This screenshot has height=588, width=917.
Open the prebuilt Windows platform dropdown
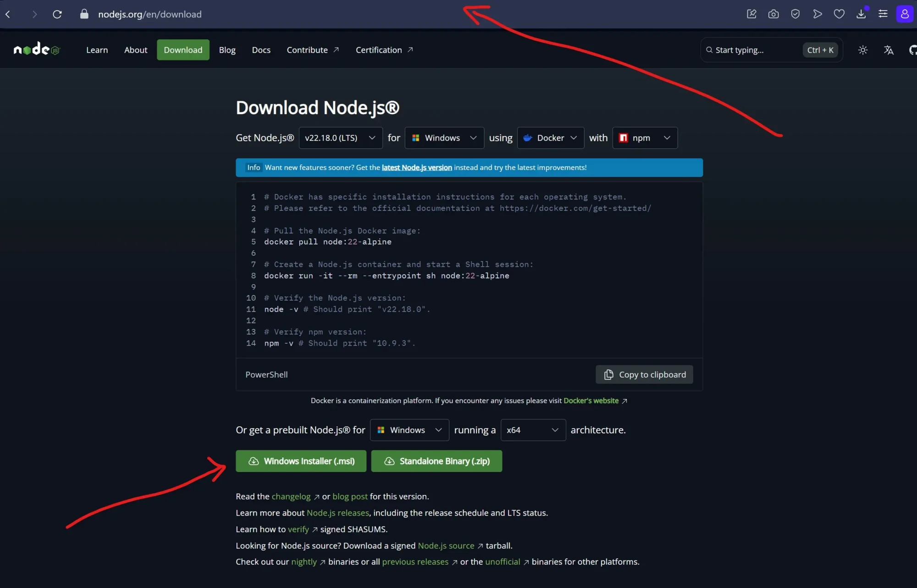coord(409,430)
